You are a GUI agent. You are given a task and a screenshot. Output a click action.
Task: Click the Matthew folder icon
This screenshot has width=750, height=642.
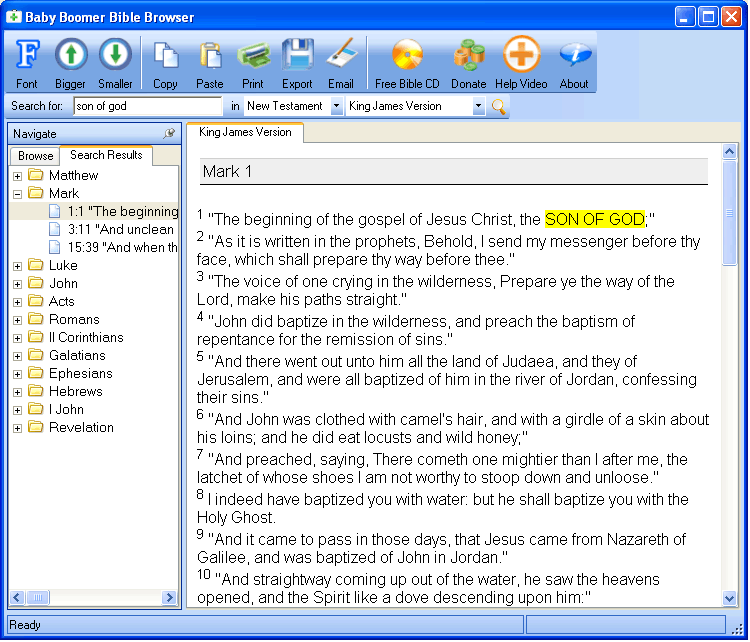(x=35, y=174)
